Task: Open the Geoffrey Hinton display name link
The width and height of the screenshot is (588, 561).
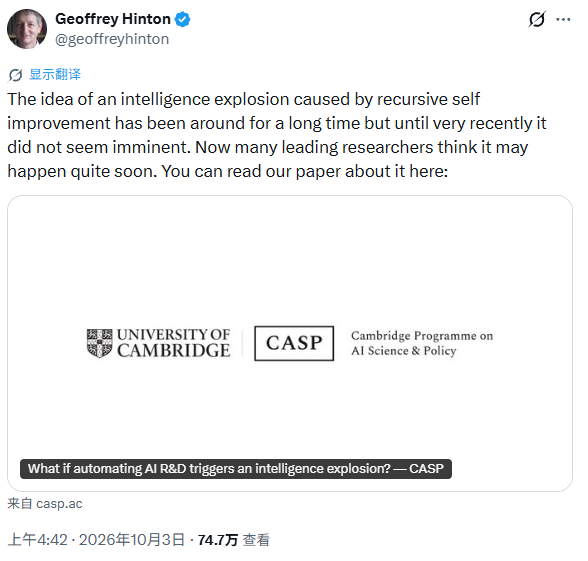Action: [x=113, y=19]
